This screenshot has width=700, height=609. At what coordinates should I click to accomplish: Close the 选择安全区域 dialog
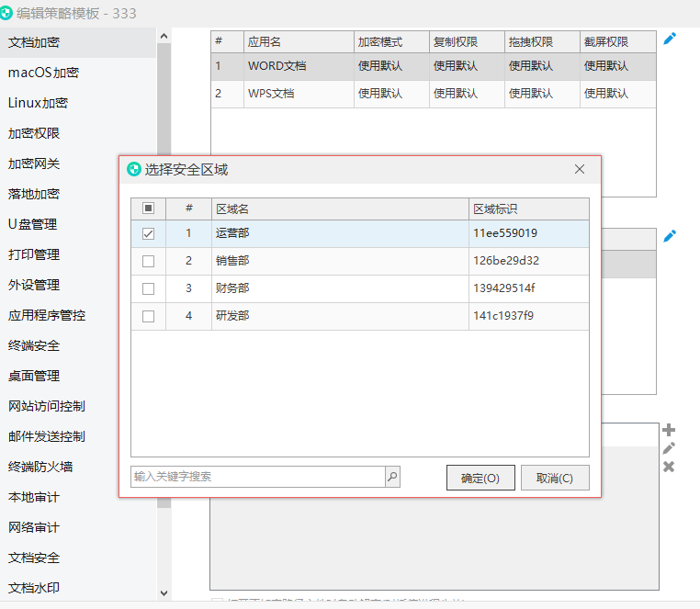pos(580,169)
